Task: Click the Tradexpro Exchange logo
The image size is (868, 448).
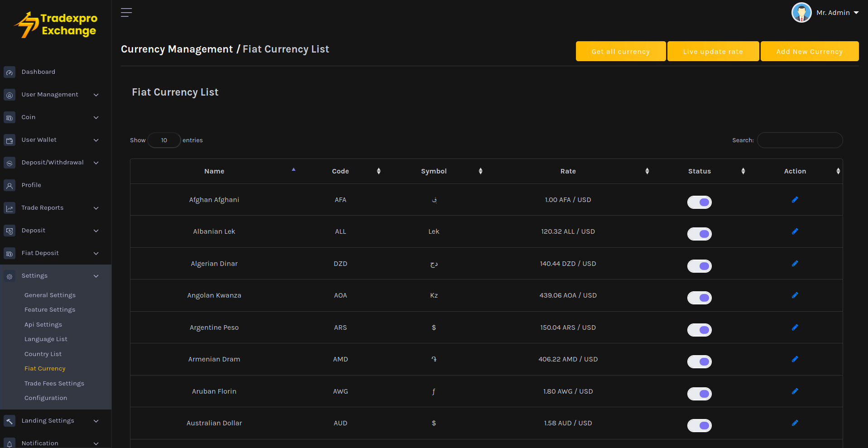Action: click(56, 25)
